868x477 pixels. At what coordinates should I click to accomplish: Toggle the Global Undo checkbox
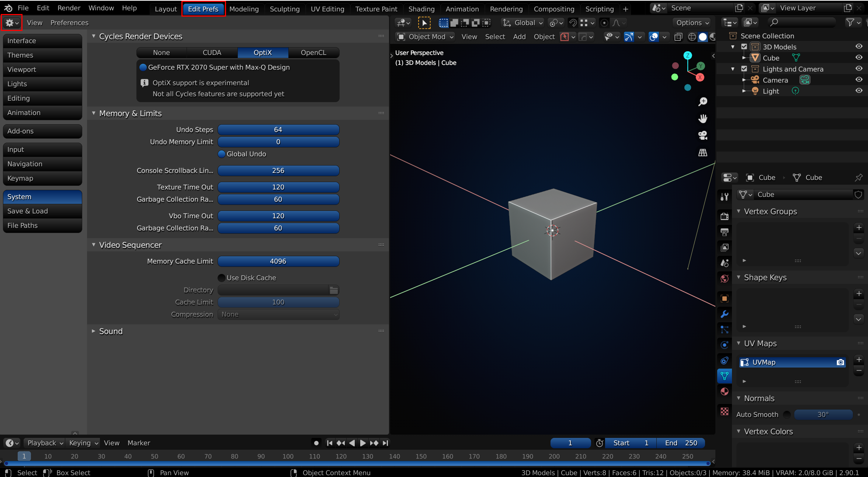(222, 154)
